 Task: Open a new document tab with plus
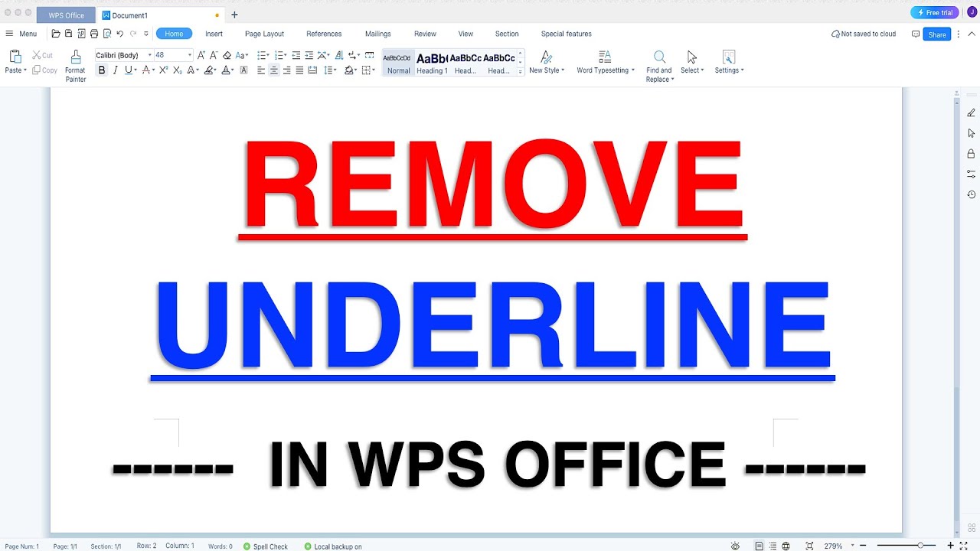[x=234, y=15]
